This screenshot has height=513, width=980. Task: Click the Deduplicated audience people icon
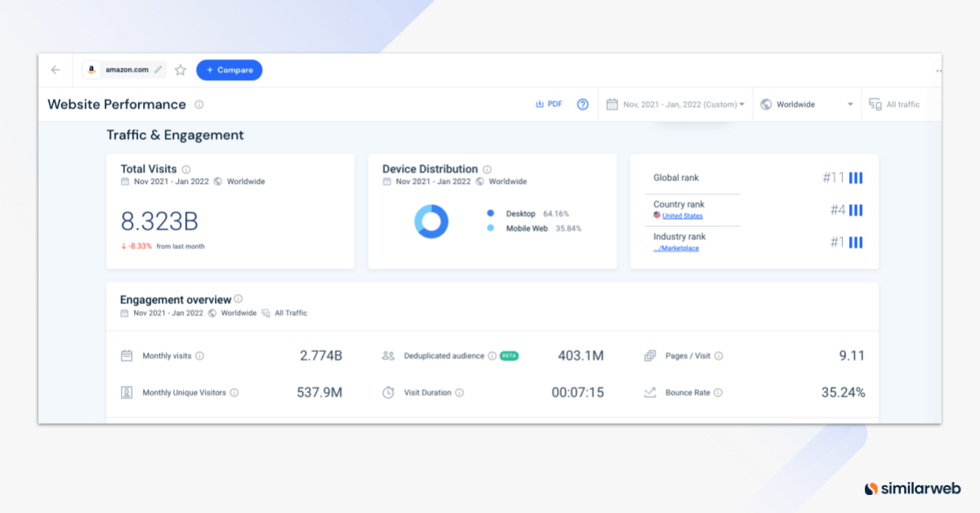tap(388, 356)
